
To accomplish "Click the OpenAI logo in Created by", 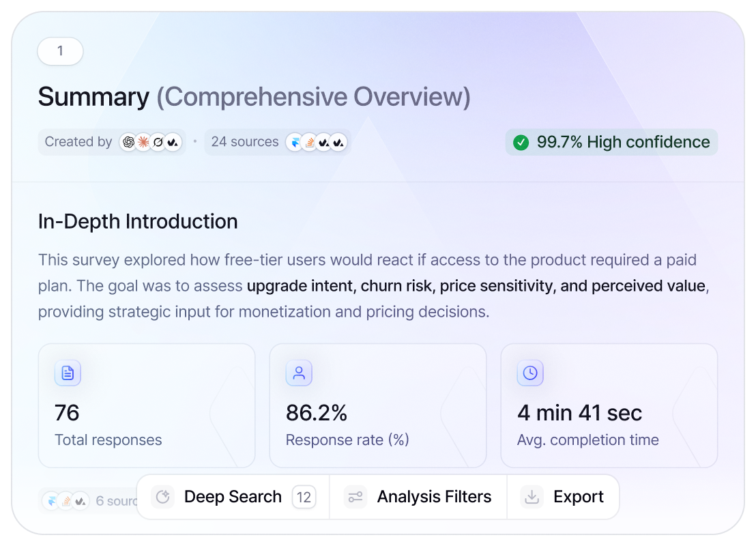I will click(x=128, y=142).
